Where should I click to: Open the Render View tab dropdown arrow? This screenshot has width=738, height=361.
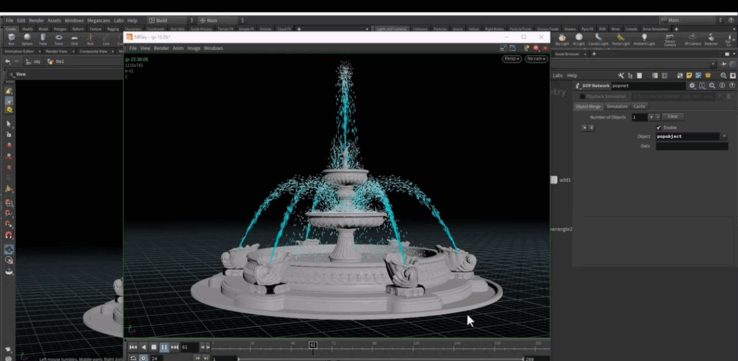73,51
